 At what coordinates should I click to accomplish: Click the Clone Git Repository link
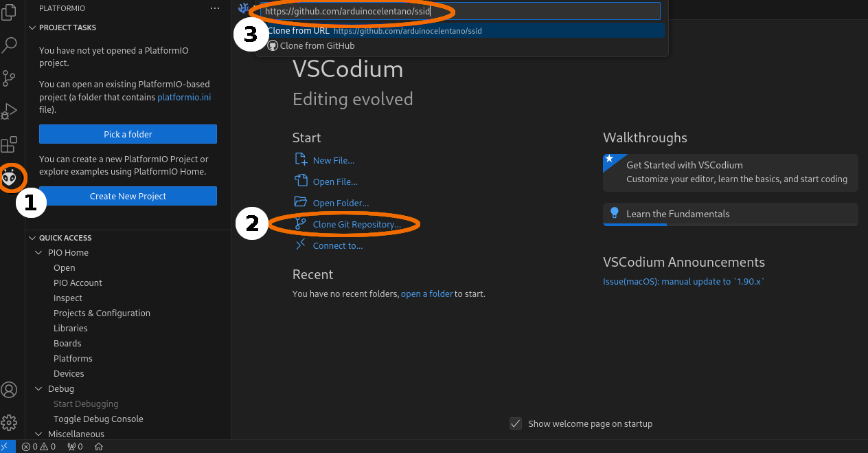coord(356,225)
